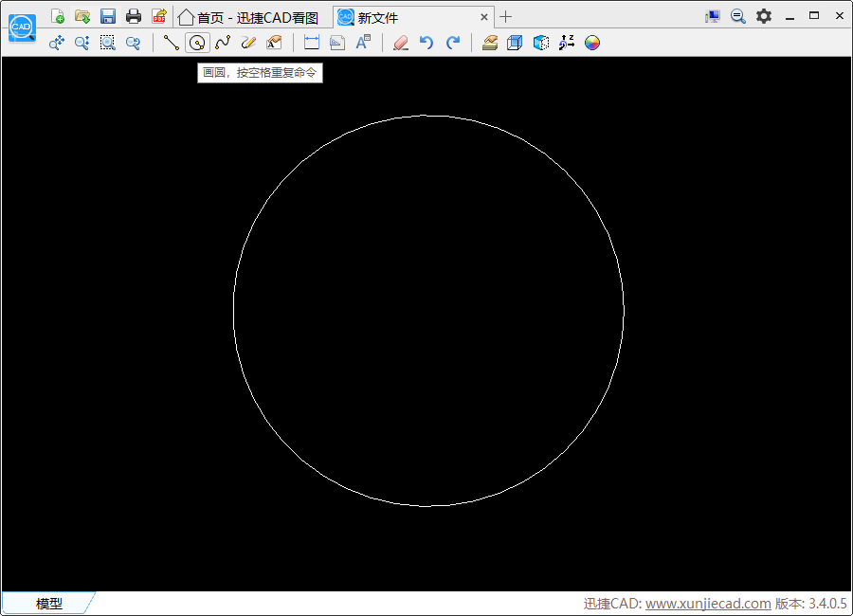Select the 模型 layout tab
Screen dimensions: 853x616
click(49, 603)
